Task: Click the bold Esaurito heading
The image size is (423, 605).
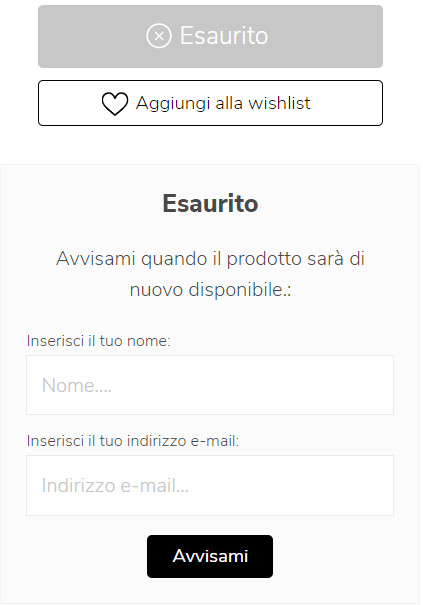Action: point(210,203)
